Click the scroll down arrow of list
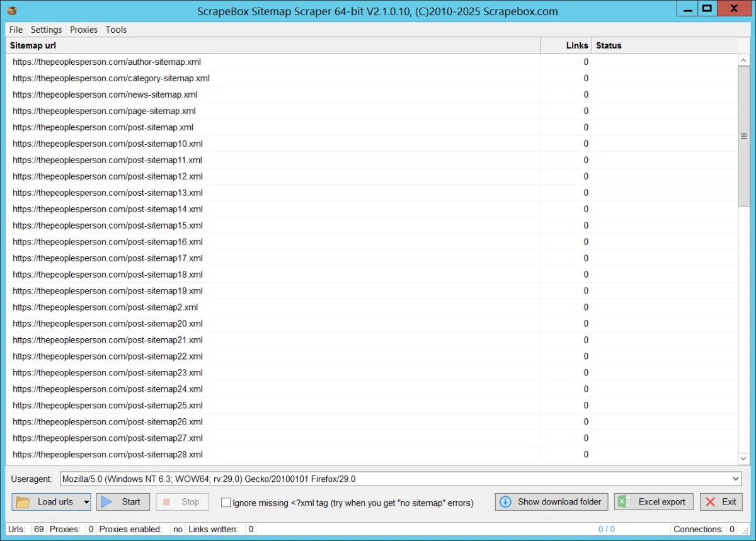 pyautogui.click(x=743, y=458)
